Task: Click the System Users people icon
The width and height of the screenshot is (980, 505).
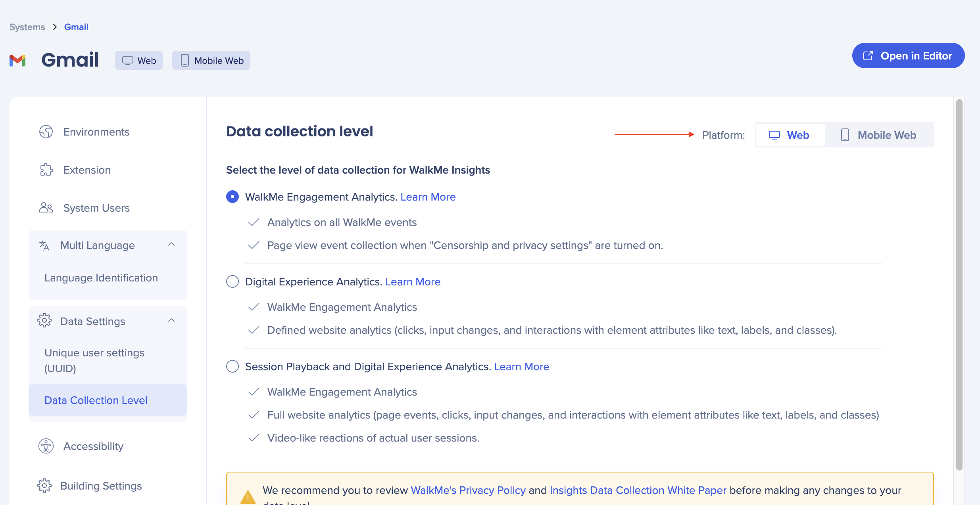Action: click(x=46, y=208)
